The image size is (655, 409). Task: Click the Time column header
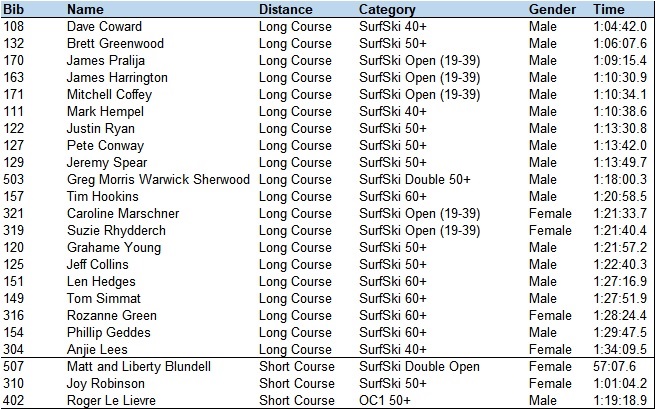(610, 9)
